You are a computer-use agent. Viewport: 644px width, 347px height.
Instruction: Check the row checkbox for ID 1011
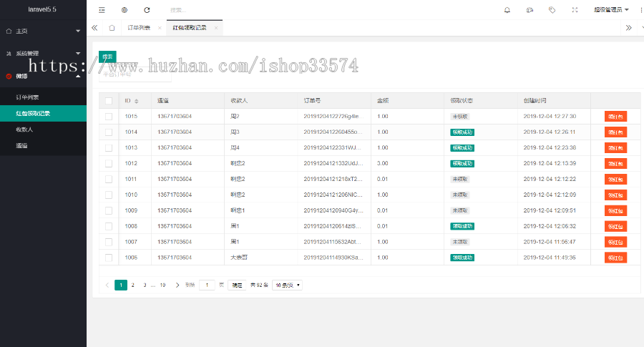point(109,180)
